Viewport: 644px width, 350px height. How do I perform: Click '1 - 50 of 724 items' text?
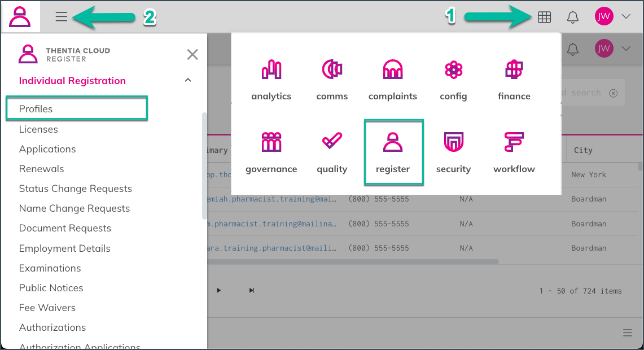[580, 291]
